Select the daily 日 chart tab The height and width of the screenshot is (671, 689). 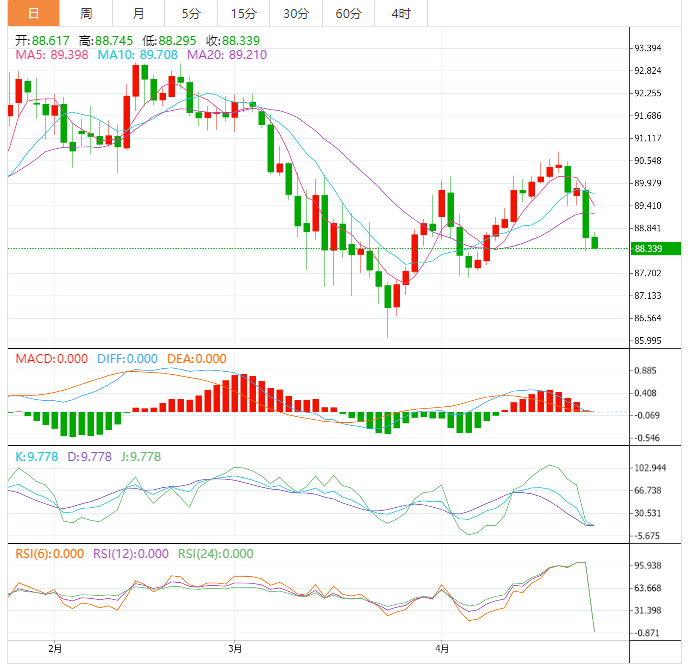point(33,13)
